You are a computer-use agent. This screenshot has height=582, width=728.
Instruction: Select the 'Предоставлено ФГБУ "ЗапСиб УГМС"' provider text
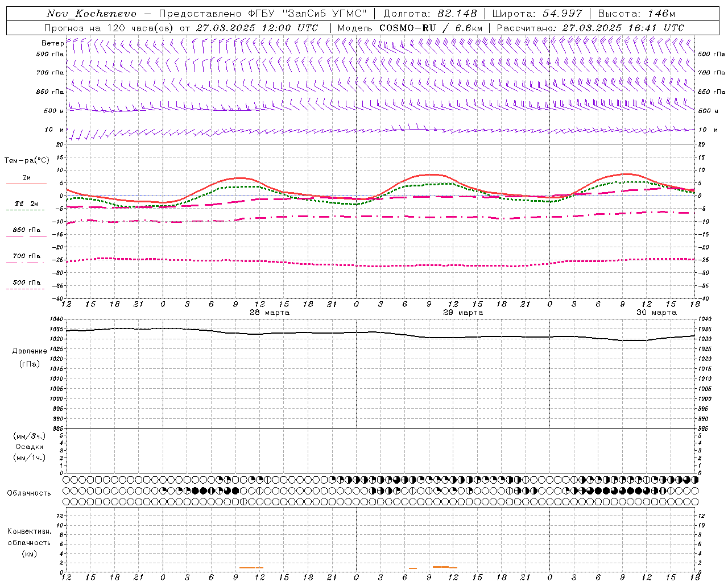click(263, 14)
